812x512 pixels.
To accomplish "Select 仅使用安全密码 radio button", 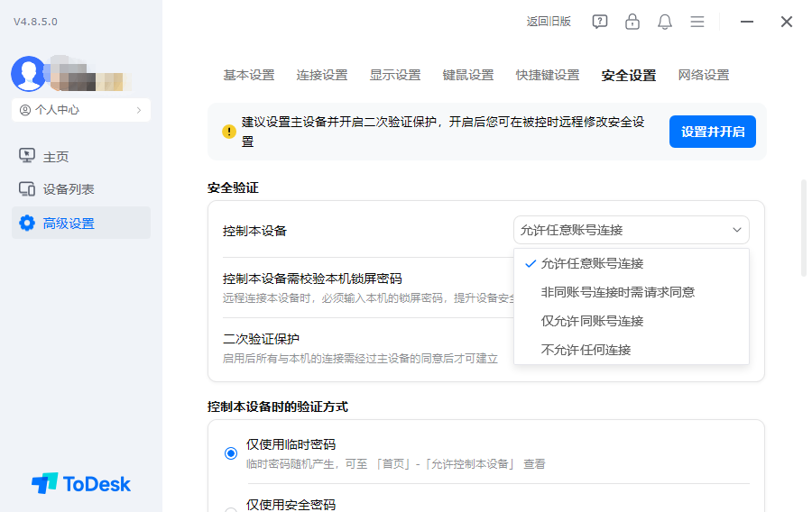I will click(231, 507).
